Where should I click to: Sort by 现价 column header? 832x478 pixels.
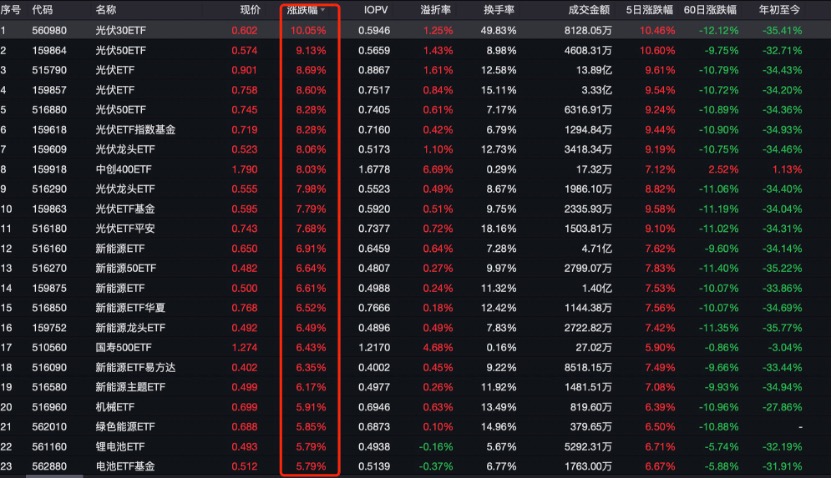point(250,10)
